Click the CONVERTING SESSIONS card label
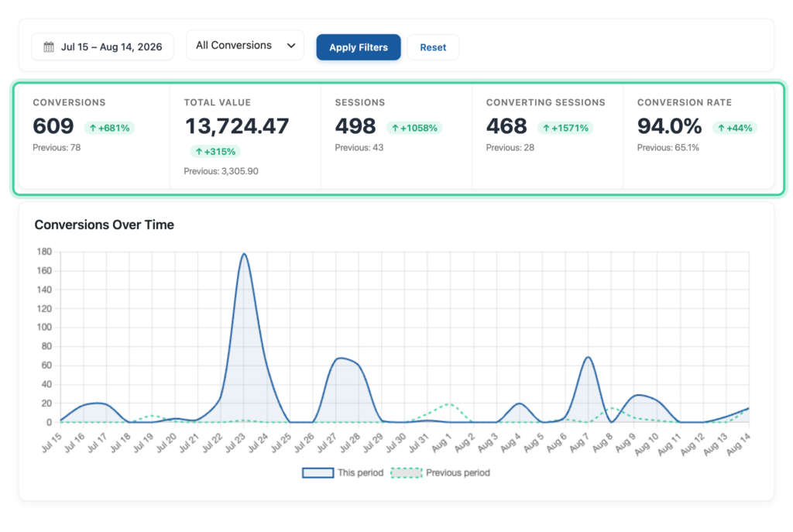793x532 pixels. [x=546, y=103]
